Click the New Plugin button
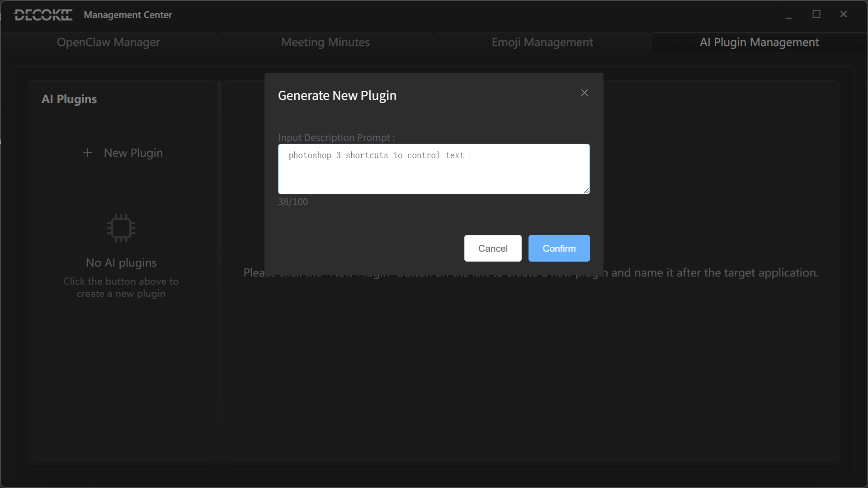Screen dimensions: 868x488 point(123,153)
